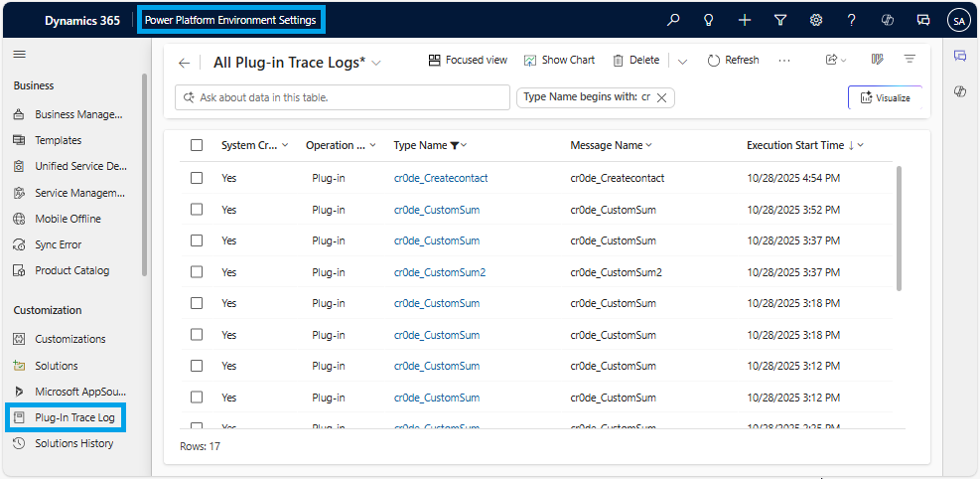
Task: Open Plug-In Trace Log in sidebar
Action: pyautogui.click(x=74, y=417)
